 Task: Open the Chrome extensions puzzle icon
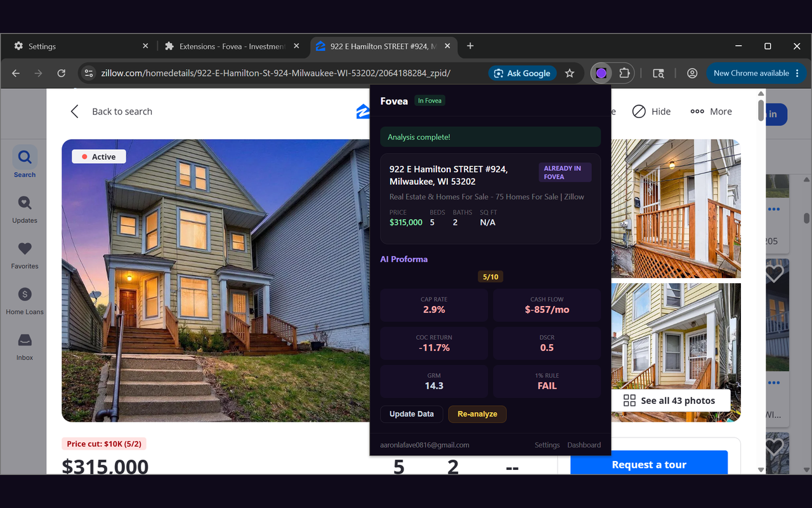[x=624, y=73]
